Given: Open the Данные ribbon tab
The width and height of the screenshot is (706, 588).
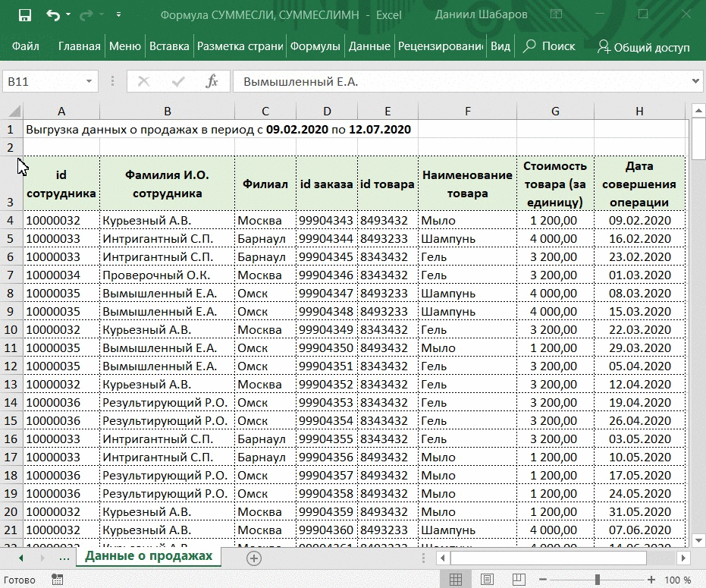Looking at the screenshot, I should click(369, 46).
